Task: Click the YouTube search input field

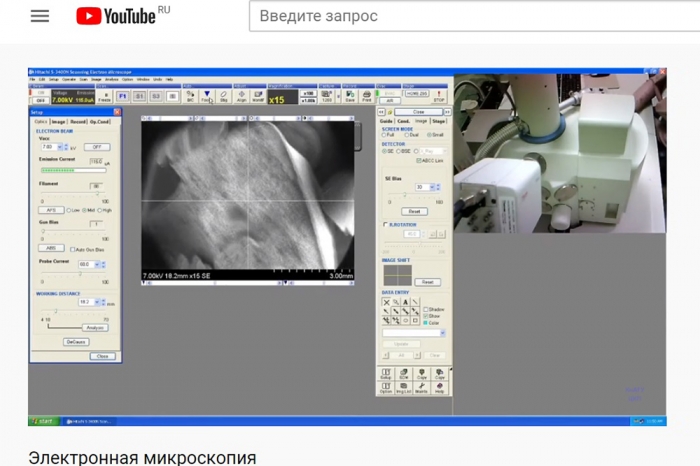Action: tap(470, 17)
